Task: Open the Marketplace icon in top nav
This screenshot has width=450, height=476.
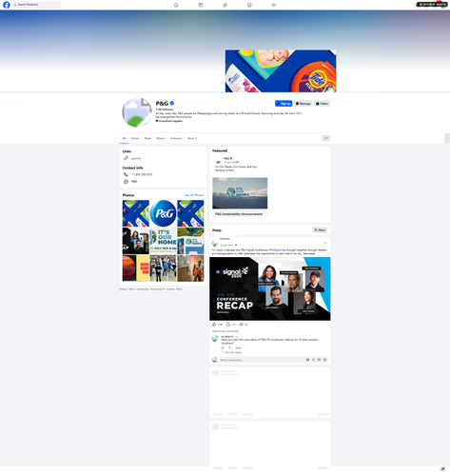Action: coord(249,5)
